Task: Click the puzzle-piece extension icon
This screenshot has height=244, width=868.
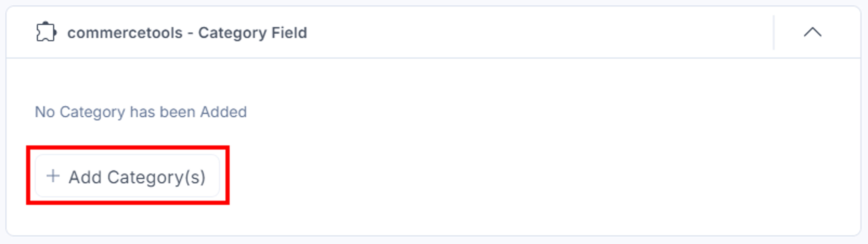Action: click(x=47, y=32)
